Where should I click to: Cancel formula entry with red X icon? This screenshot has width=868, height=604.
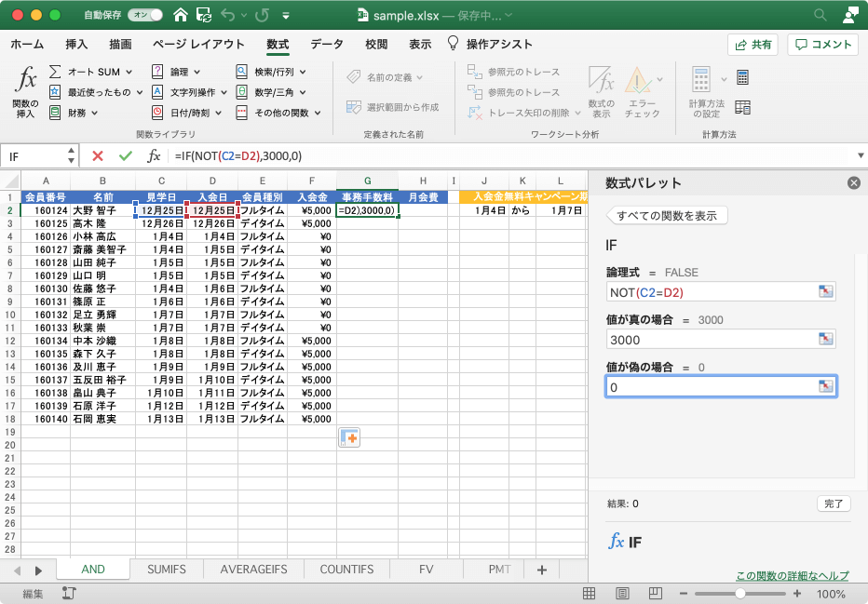[98, 156]
